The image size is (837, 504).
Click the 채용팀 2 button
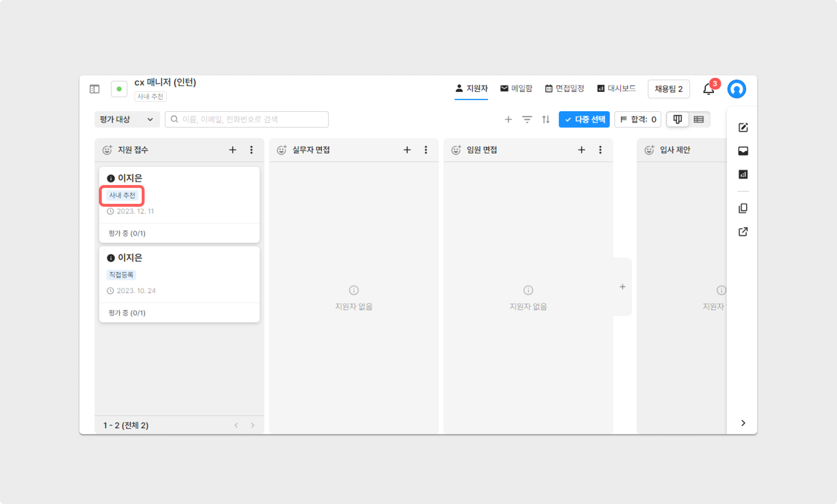tap(669, 89)
